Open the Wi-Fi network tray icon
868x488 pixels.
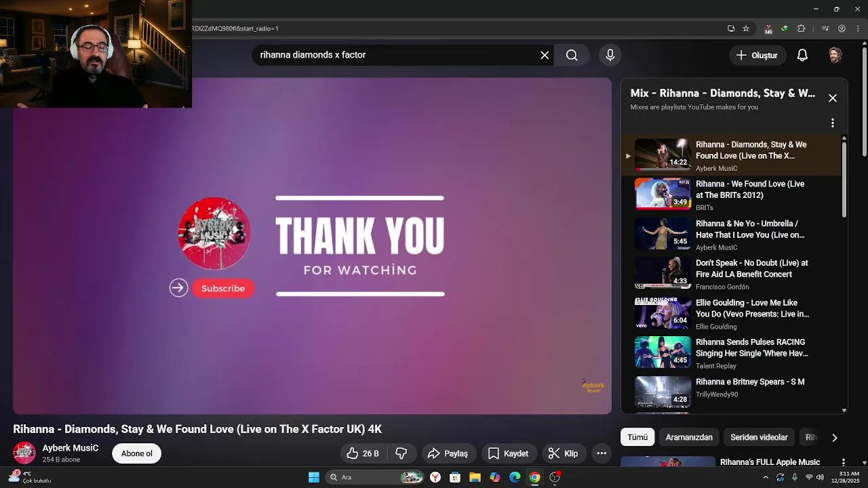[808, 477]
